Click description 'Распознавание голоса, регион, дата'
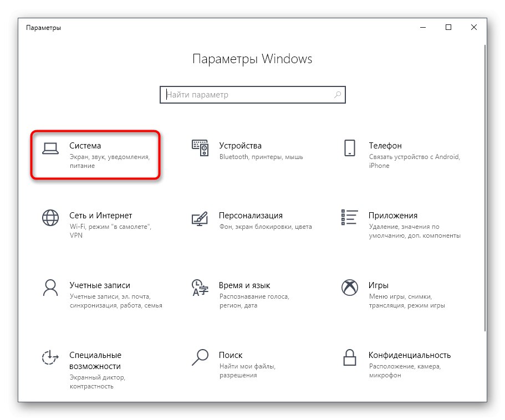505x420 pixels. (x=254, y=301)
